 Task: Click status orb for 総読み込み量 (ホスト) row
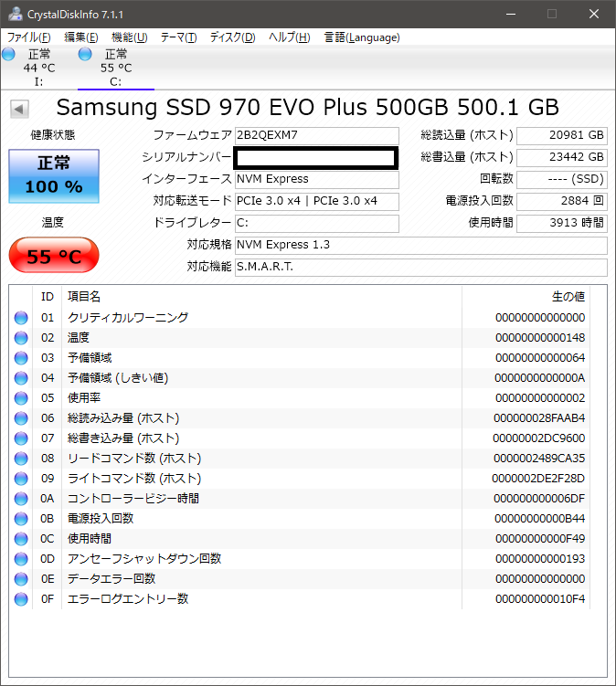[21, 418]
